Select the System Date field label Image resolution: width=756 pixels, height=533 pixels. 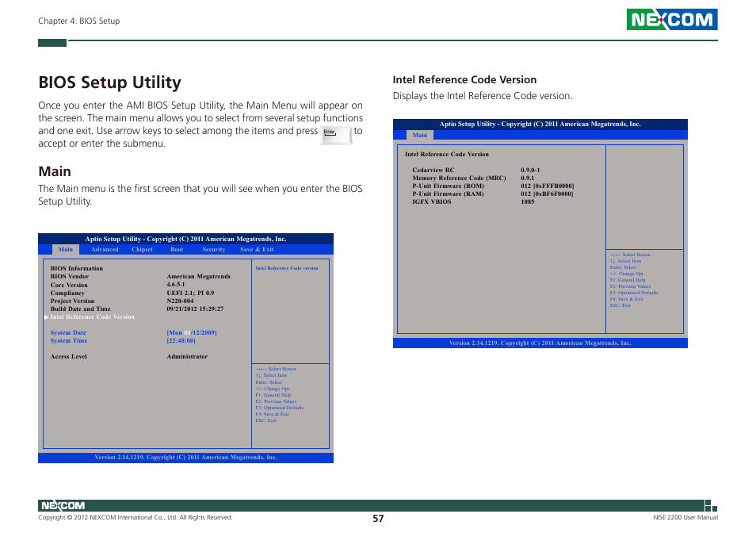click(68, 333)
